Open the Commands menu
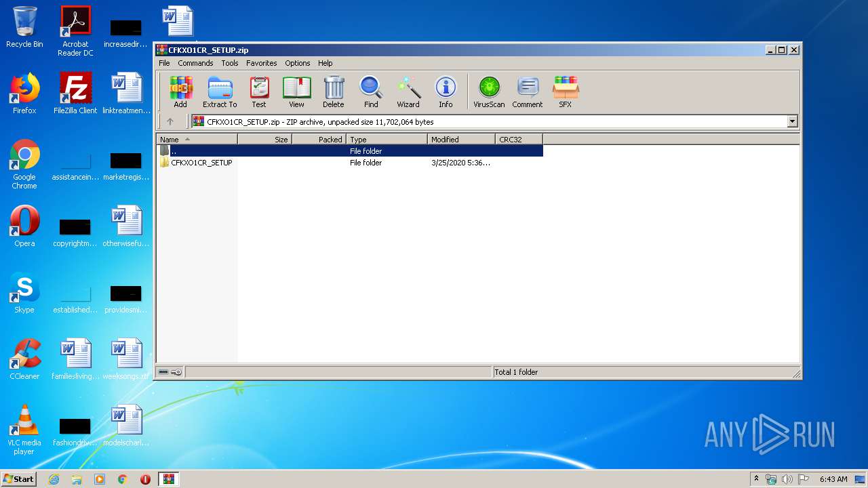Image resolution: width=868 pixels, height=488 pixels. tap(195, 63)
